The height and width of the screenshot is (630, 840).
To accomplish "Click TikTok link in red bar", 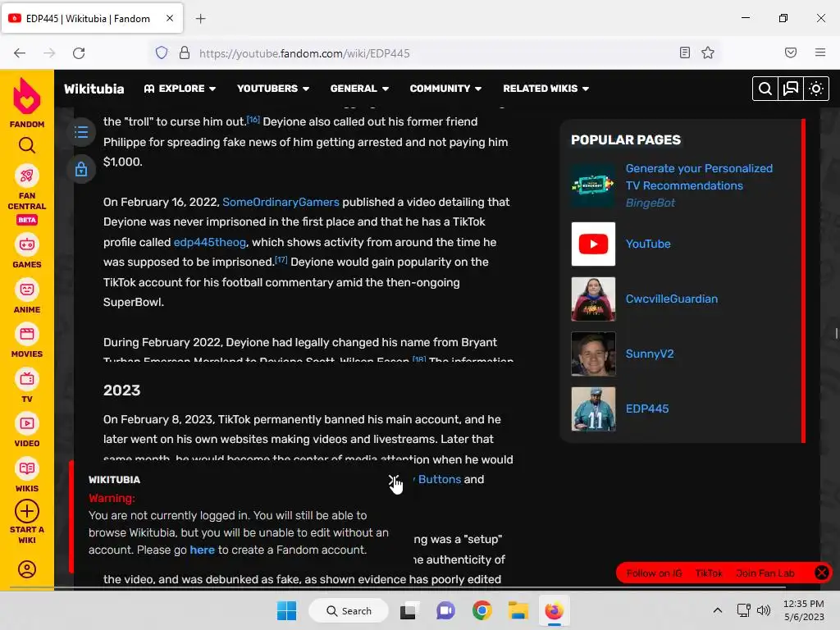I will [x=709, y=573].
